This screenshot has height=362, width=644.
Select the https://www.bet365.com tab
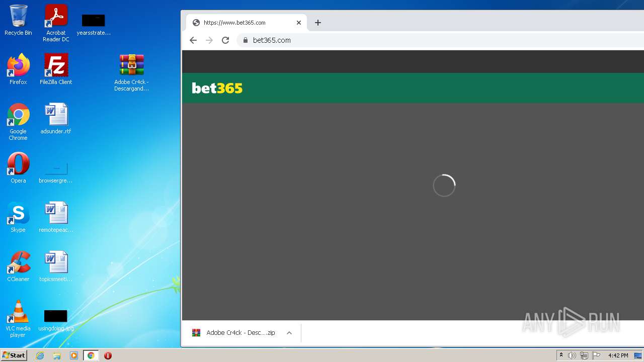(247, 23)
